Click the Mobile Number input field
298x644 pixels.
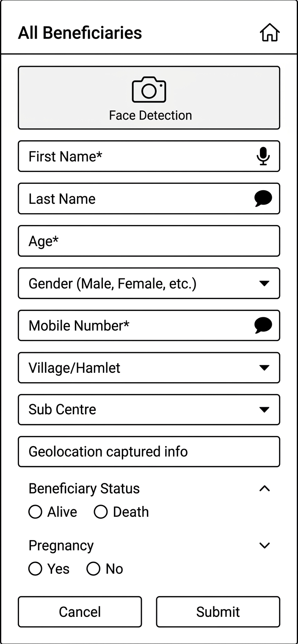pyautogui.click(x=135, y=325)
